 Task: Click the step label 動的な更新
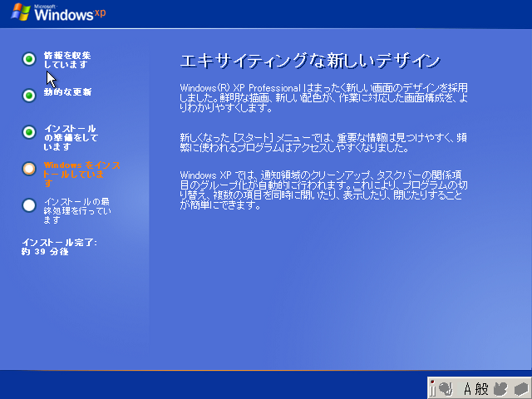[67, 92]
